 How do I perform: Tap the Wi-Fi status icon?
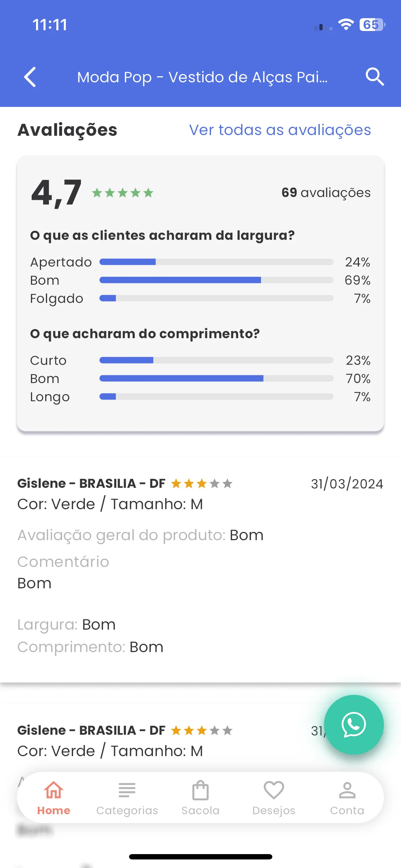[346, 25]
